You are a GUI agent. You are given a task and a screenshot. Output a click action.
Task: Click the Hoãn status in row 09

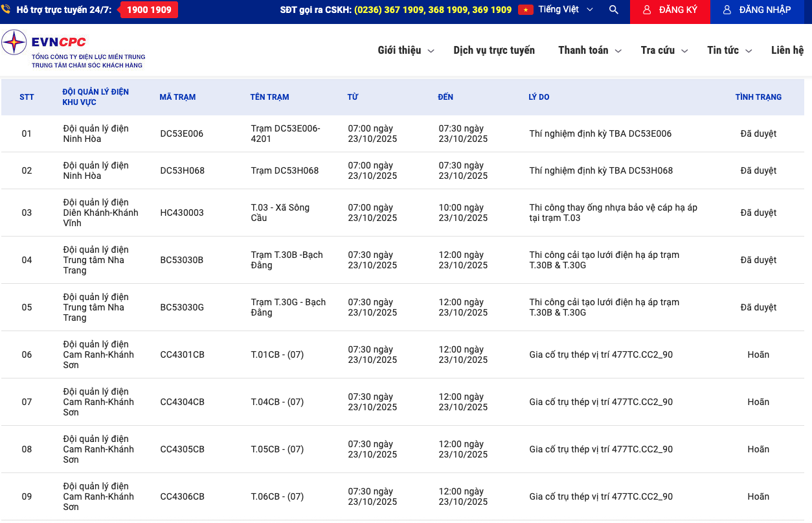(x=758, y=496)
